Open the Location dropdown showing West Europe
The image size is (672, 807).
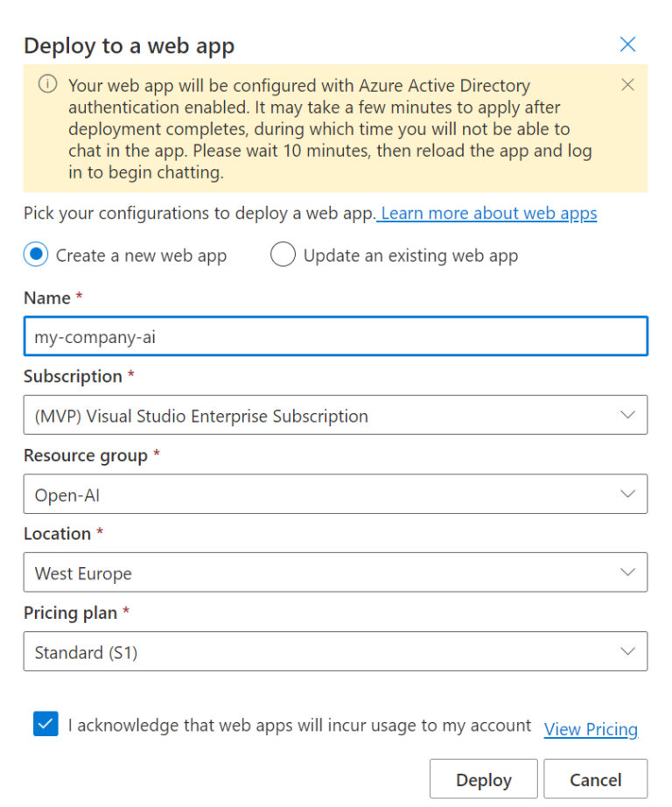point(335,572)
